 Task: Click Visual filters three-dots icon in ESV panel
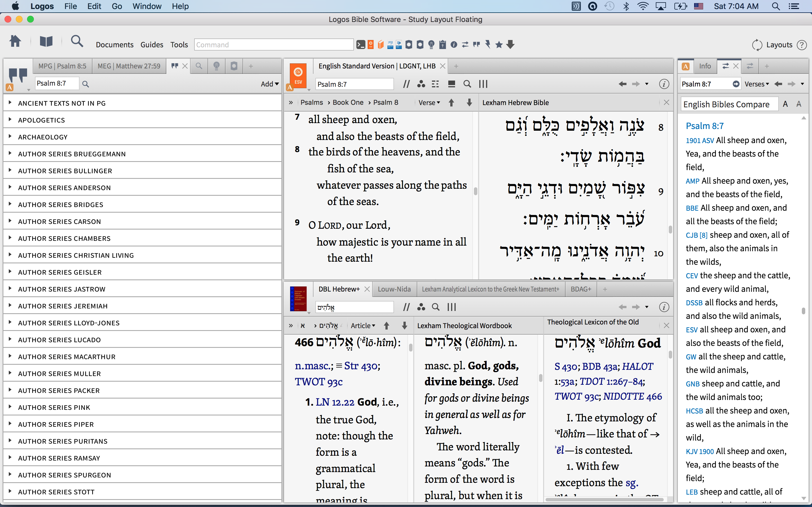[x=421, y=84]
